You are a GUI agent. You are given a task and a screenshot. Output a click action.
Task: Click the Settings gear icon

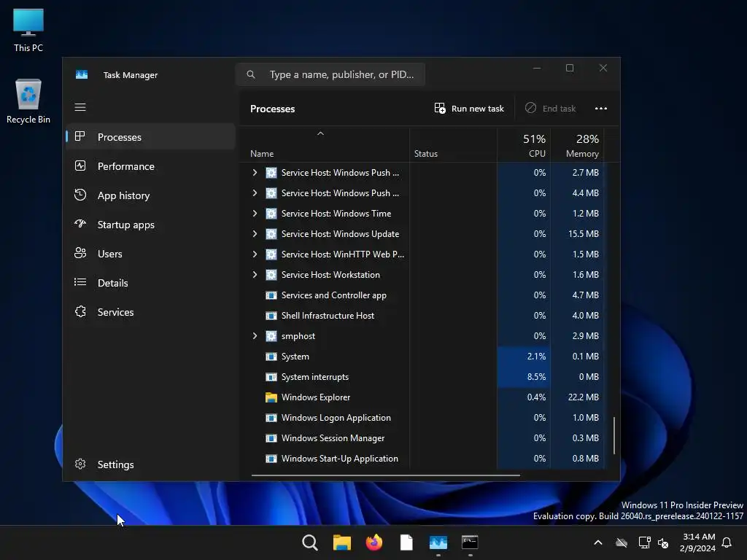pos(80,464)
